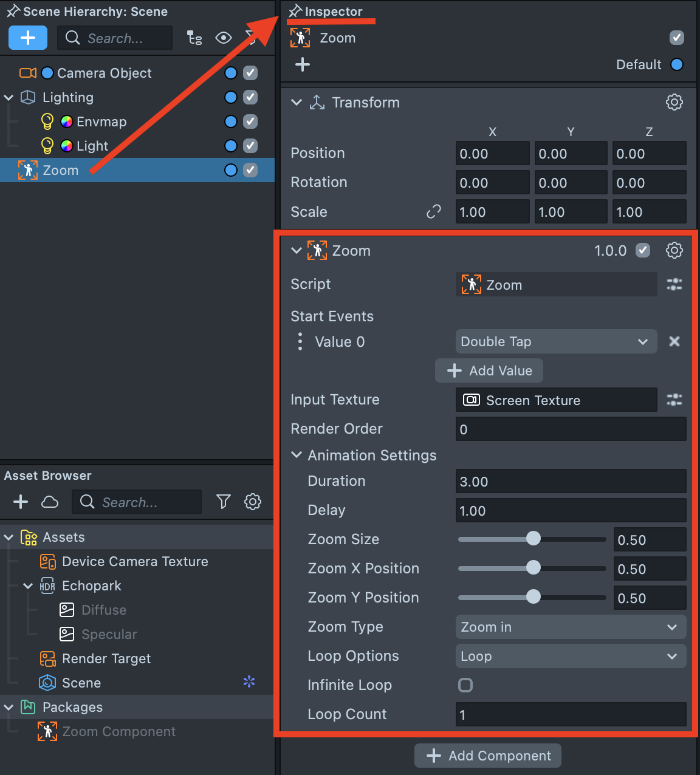The width and height of the screenshot is (700, 775).
Task: Collapse the Echopark asset
Action: pos(28,586)
